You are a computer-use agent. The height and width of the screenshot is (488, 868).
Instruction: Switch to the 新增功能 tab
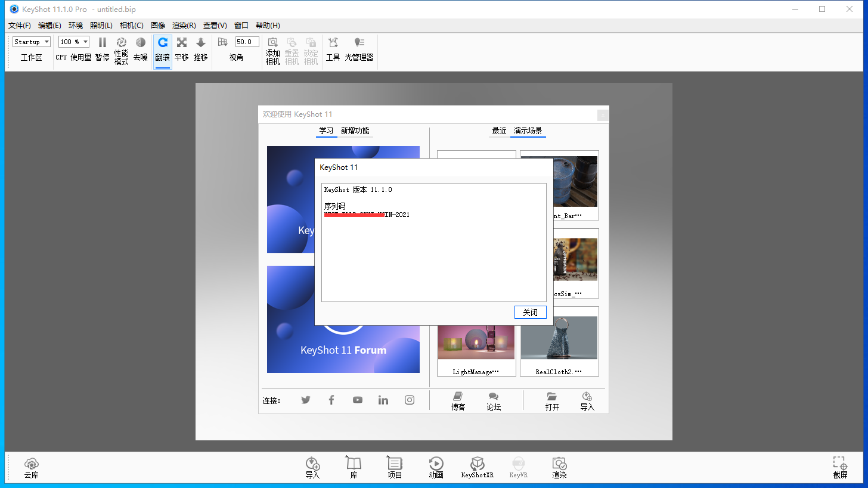coord(355,131)
